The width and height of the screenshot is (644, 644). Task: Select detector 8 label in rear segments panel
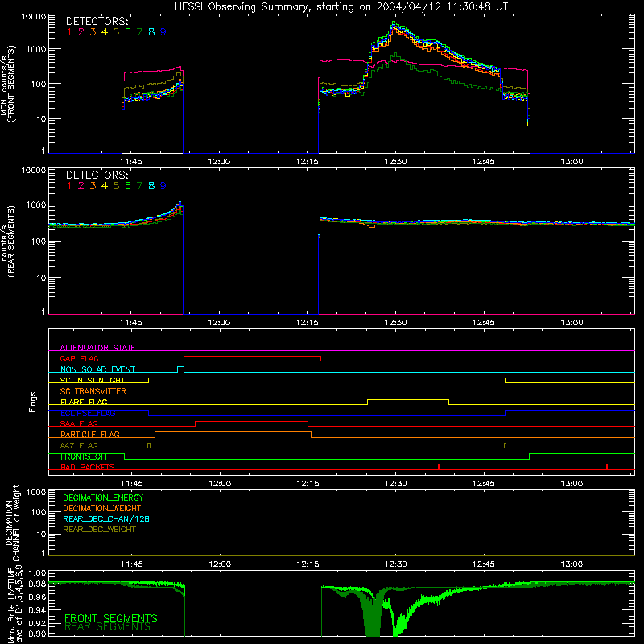(x=151, y=186)
